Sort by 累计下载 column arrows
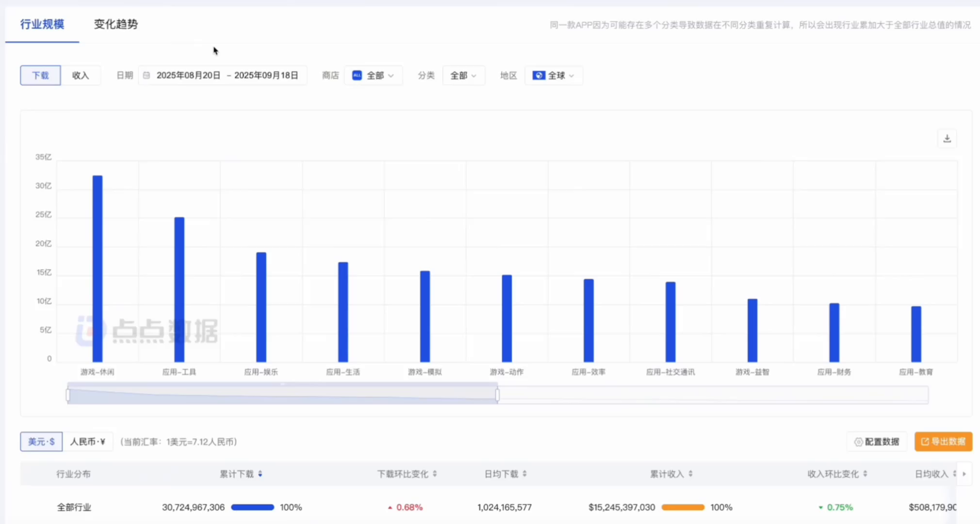This screenshot has width=980, height=524. tap(261, 474)
